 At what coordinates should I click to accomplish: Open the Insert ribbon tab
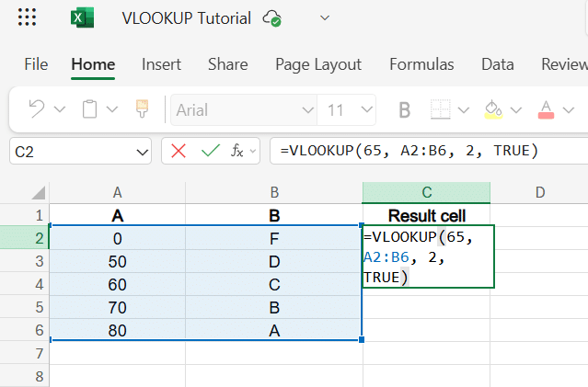[x=161, y=64]
